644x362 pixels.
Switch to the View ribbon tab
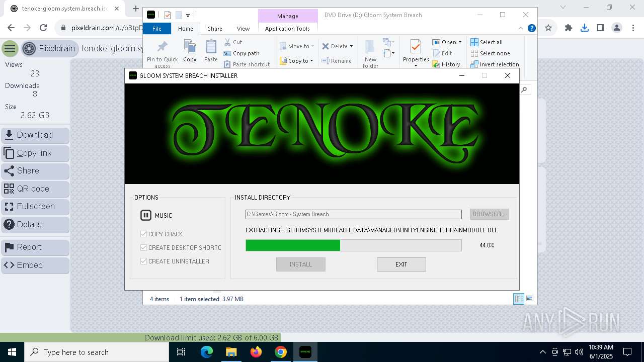tap(243, 29)
